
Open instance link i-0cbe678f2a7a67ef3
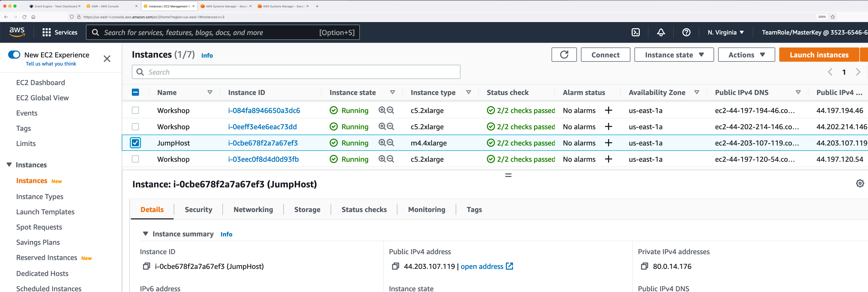click(263, 143)
